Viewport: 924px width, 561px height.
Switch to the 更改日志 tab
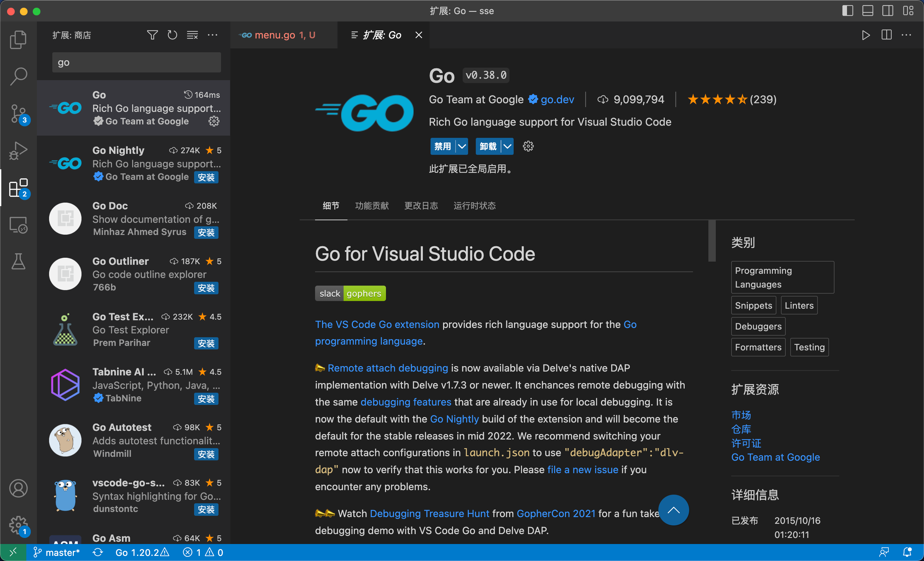pyautogui.click(x=421, y=206)
